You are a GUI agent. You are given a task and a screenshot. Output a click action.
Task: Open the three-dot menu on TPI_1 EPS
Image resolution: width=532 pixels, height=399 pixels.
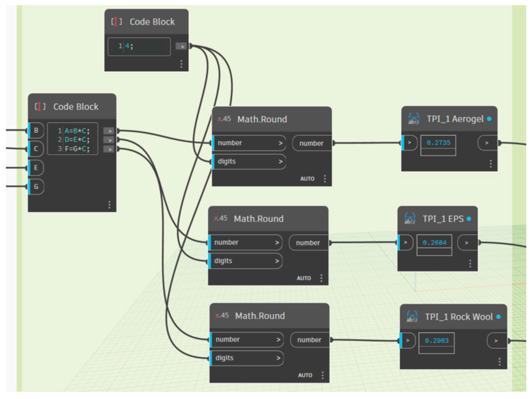pyautogui.click(x=470, y=263)
